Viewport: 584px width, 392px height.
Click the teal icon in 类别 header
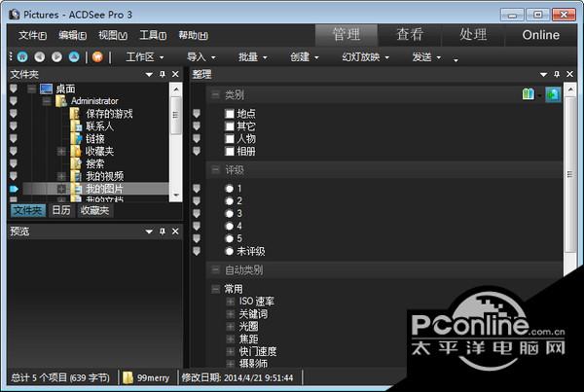(x=553, y=94)
